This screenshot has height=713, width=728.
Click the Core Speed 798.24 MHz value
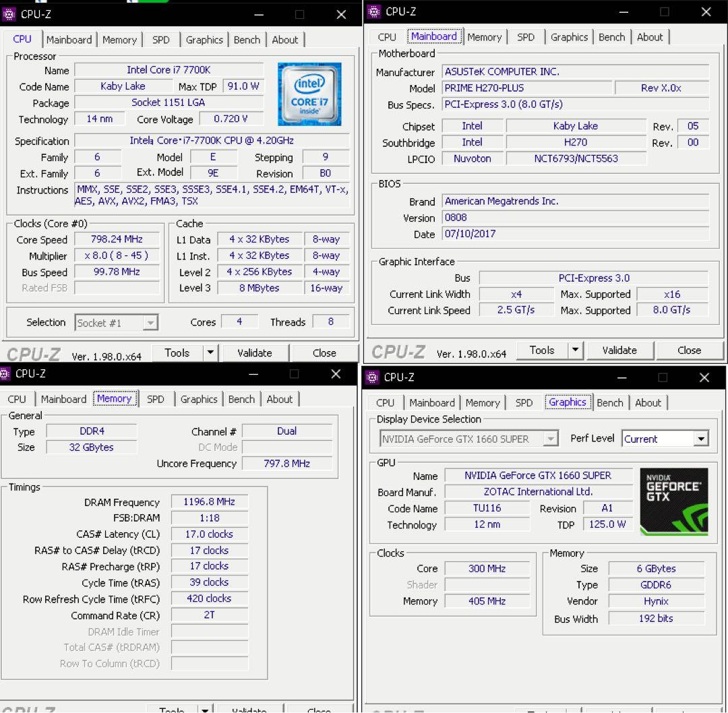[117, 239]
